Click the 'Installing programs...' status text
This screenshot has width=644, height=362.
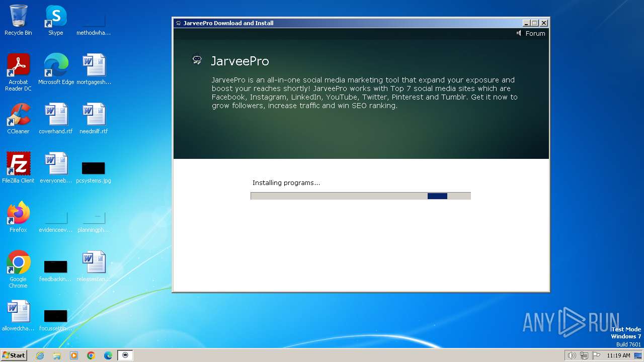pyautogui.click(x=286, y=183)
